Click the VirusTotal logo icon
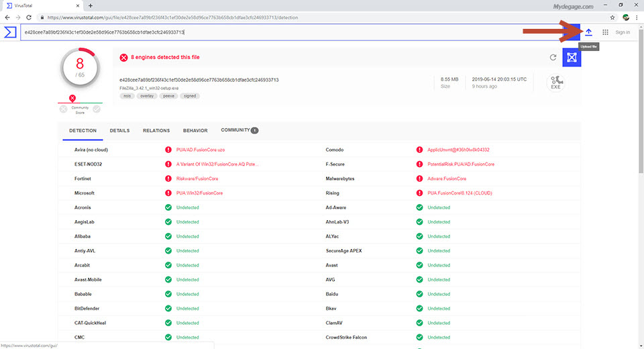 pyautogui.click(x=10, y=32)
